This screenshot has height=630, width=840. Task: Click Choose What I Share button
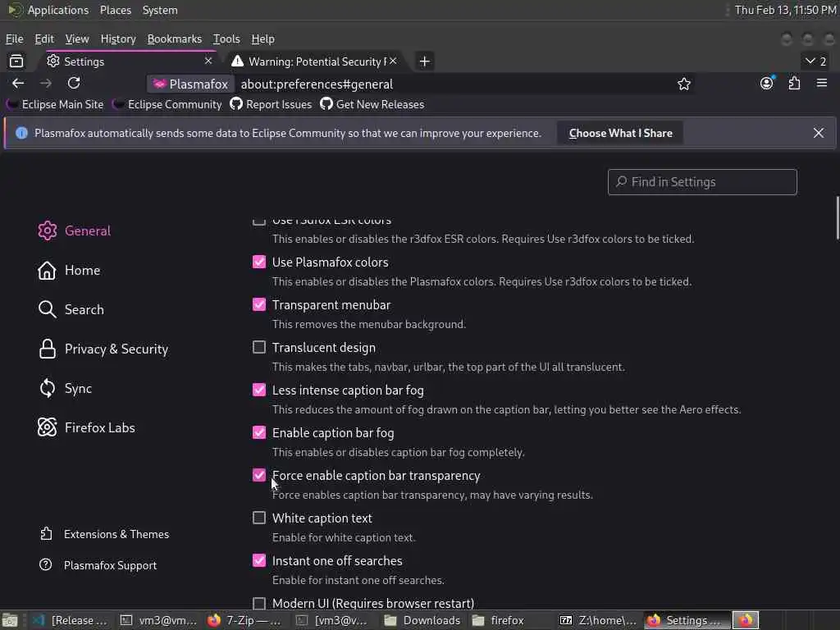pos(620,134)
